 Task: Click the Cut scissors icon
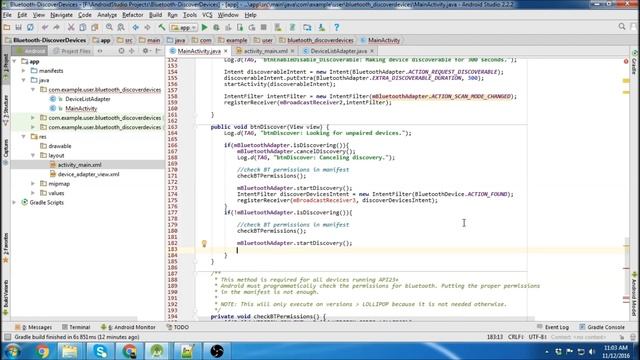click(71, 27)
